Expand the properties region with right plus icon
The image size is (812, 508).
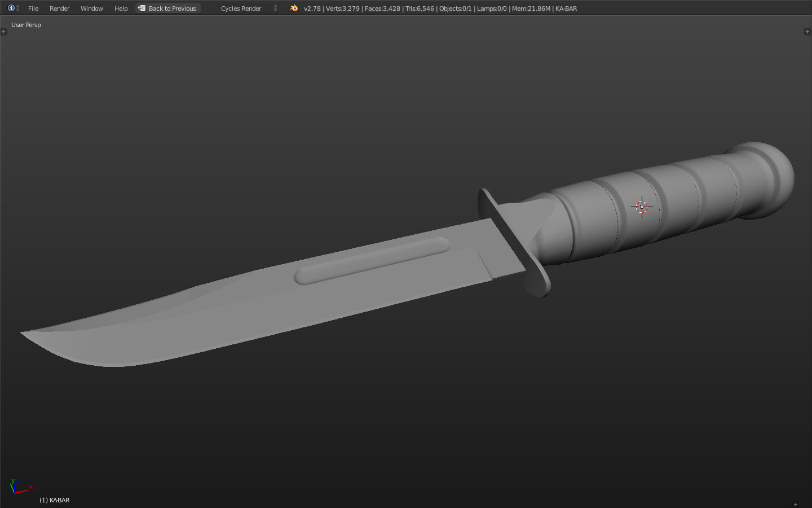(807, 32)
